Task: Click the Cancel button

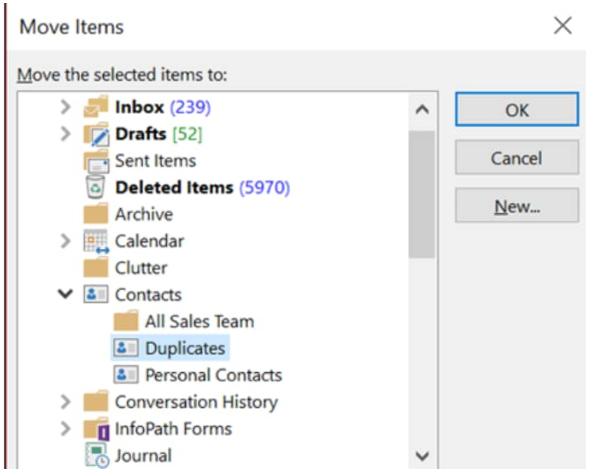Action: point(517,157)
